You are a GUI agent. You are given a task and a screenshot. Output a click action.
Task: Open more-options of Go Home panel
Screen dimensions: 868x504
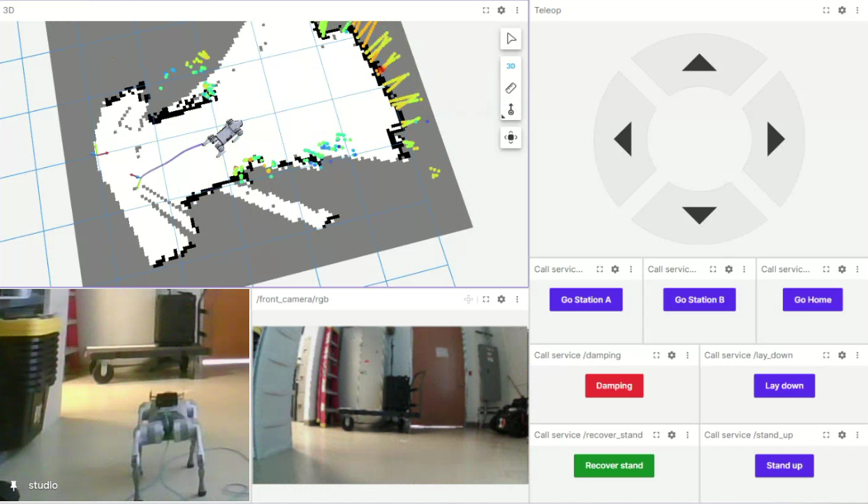pos(858,269)
